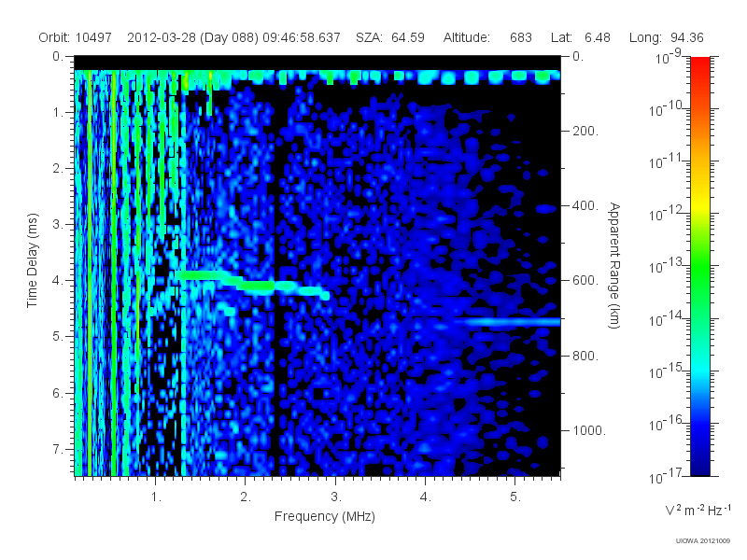Click the frequency tick label '1.'

[x=156, y=497]
